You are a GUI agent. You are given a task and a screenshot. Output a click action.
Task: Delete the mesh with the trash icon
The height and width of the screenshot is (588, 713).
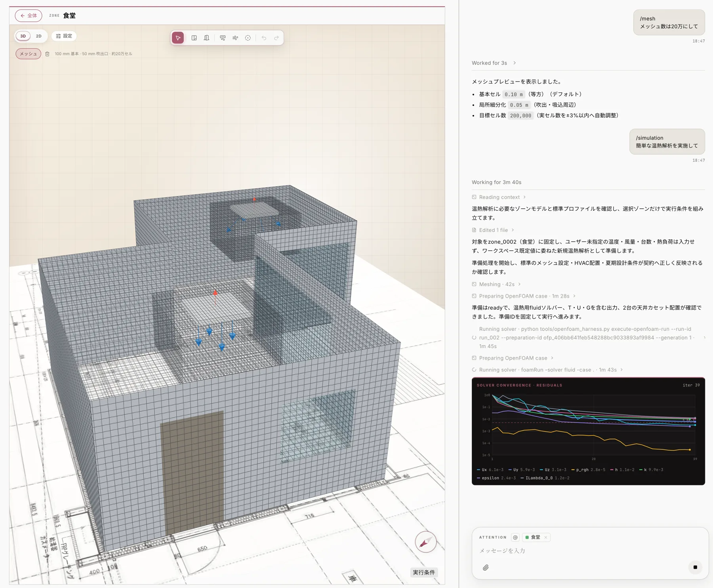point(47,54)
